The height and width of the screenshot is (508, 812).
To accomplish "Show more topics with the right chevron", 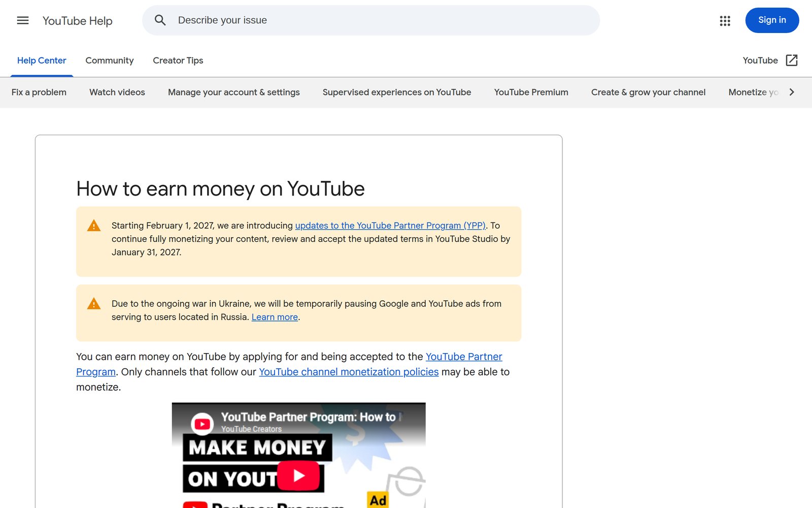I will tap(792, 92).
